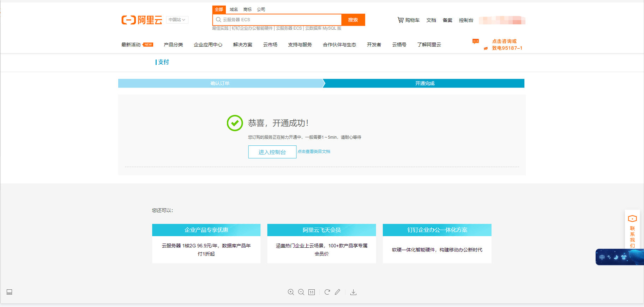Open the 钉钉企业办公一体化方案 card

coord(437,243)
